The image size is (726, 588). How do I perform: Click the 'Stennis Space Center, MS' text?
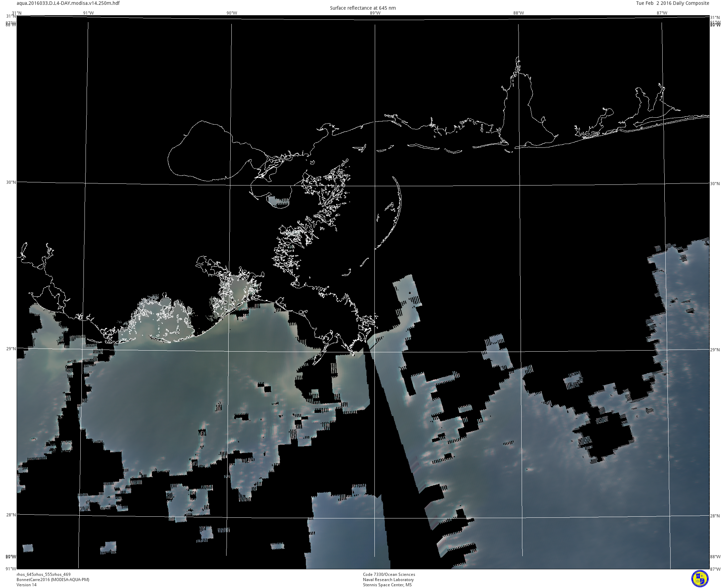pos(387,585)
